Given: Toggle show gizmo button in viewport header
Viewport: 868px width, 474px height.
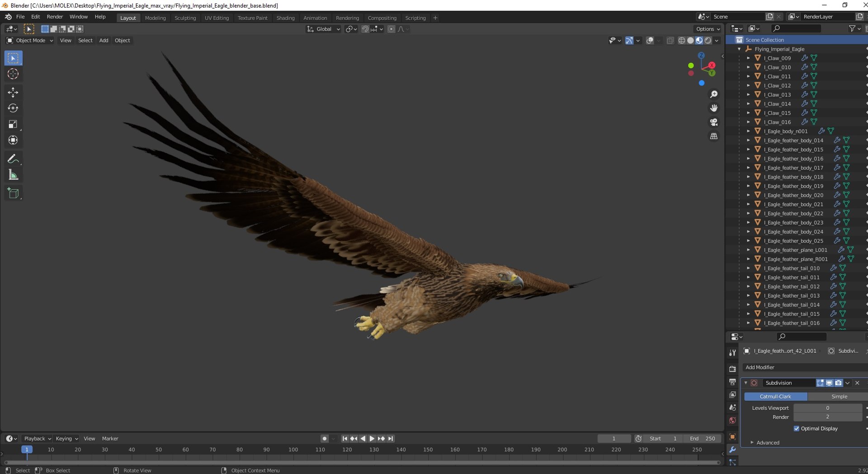Looking at the screenshot, I should tap(629, 41).
